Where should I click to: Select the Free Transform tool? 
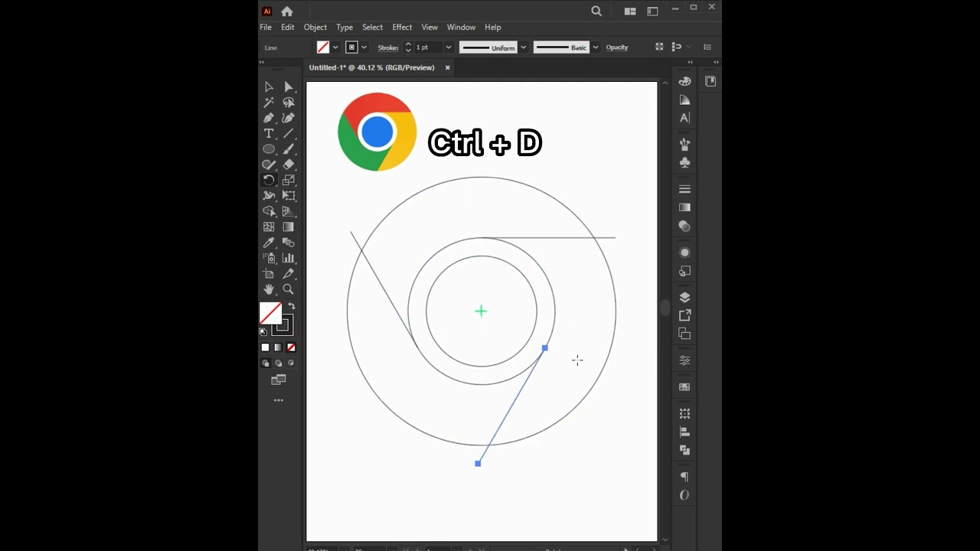click(289, 196)
